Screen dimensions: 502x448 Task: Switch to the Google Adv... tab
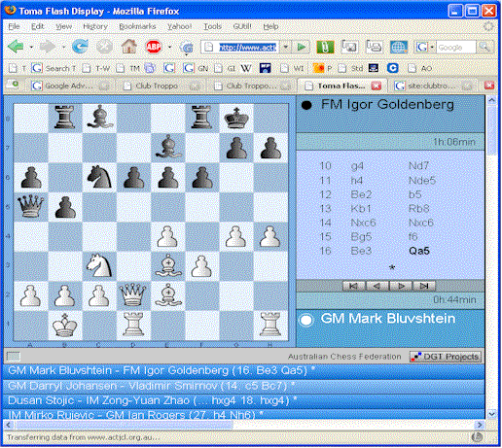69,86
